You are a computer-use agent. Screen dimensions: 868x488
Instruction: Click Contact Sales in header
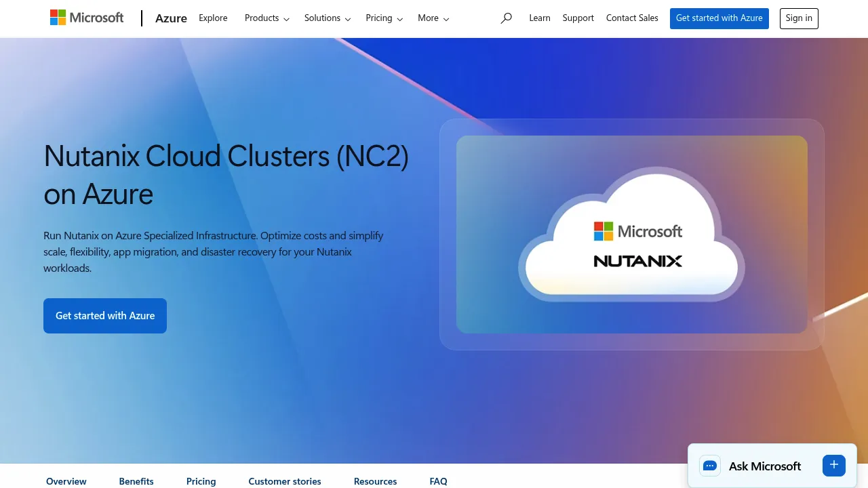(x=632, y=18)
